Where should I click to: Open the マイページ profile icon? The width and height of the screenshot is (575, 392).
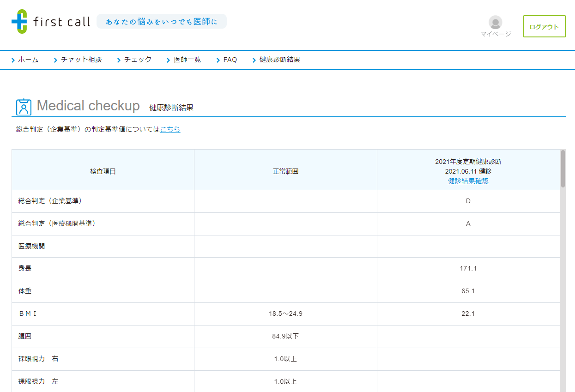point(495,22)
